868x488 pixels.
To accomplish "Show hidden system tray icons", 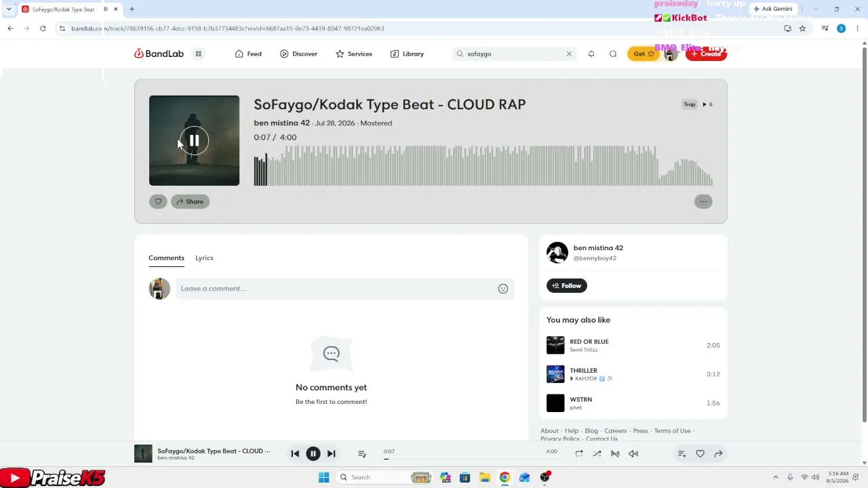I will [x=776, y=477].
